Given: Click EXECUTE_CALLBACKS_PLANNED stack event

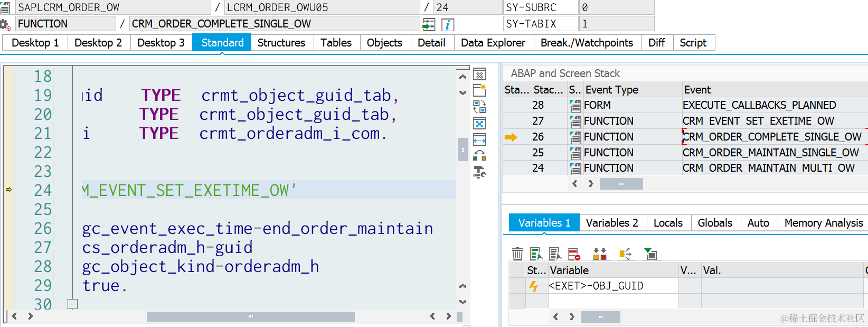Looking at the screenshot, I should point(759,106).
